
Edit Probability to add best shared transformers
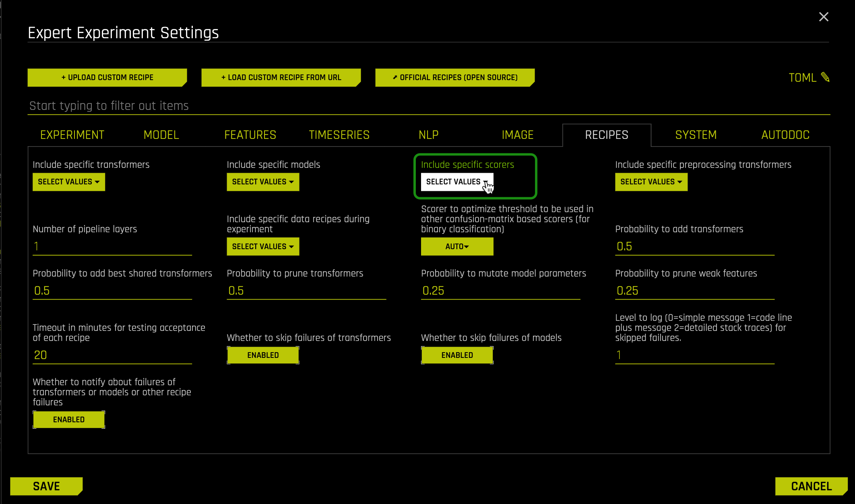pos(112,291)
